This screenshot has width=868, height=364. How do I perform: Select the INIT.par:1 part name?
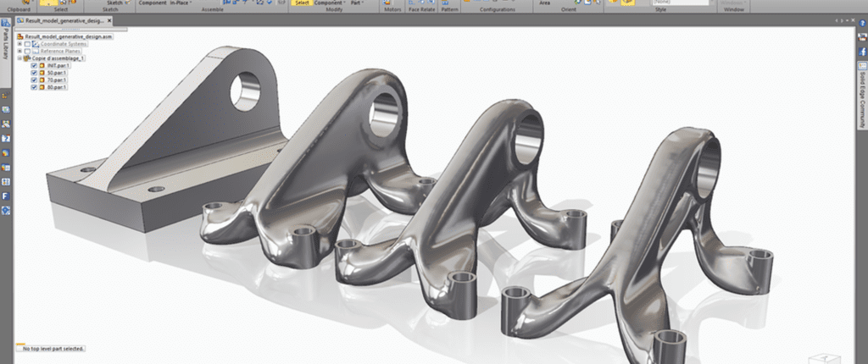point(58,65)
